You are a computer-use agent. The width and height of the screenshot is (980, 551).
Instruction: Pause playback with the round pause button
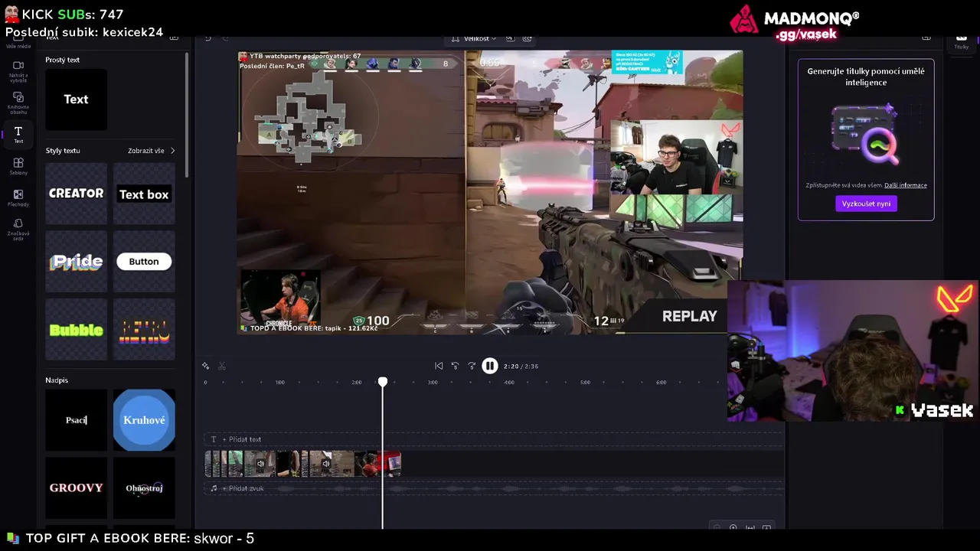click(x=490, y=366)
